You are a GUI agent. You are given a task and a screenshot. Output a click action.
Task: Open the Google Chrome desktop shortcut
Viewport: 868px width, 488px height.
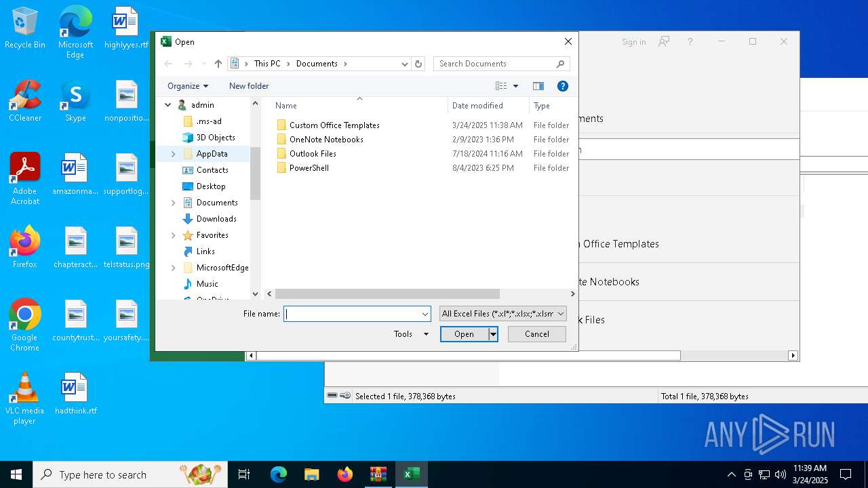coord(25,325)
